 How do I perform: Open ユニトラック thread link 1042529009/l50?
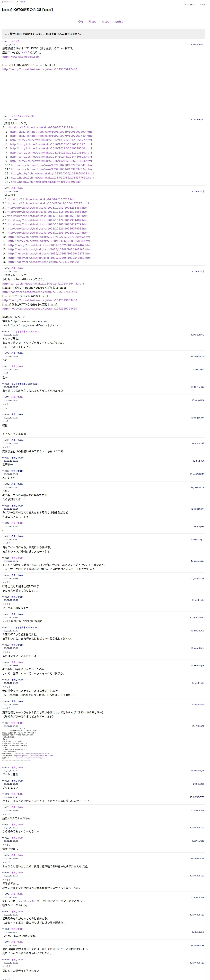tap(40, 301)
